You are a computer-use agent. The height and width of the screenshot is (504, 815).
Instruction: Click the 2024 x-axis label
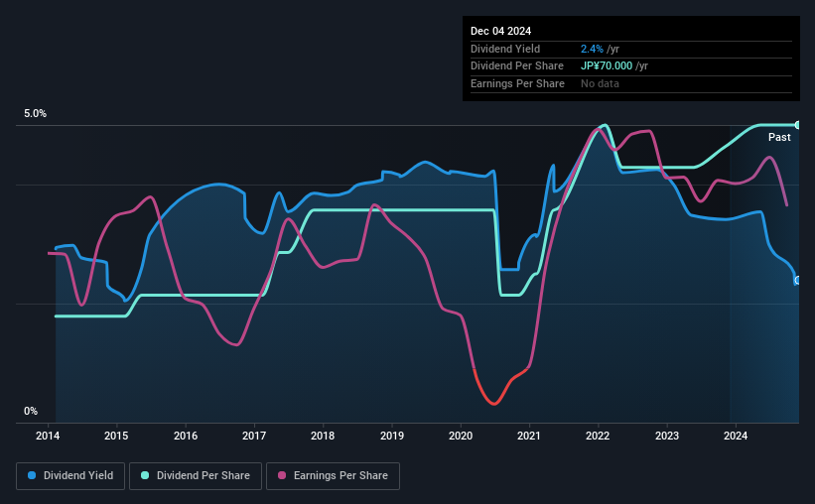tap(736, 436)
